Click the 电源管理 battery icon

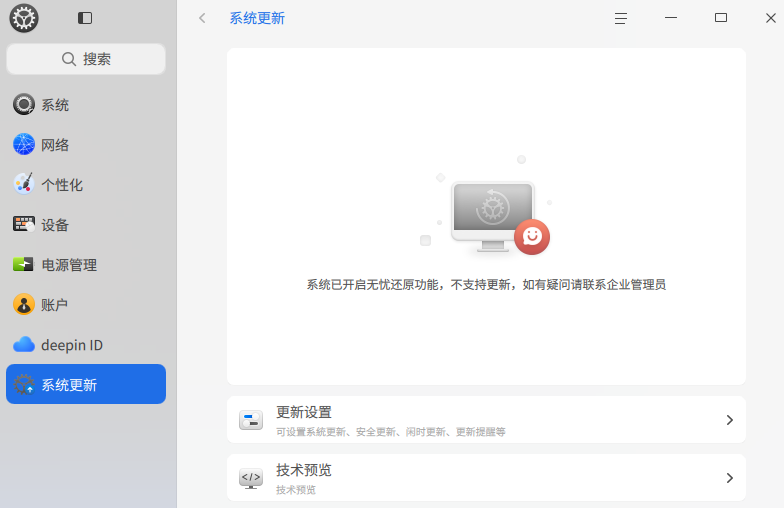coord(23,264)
